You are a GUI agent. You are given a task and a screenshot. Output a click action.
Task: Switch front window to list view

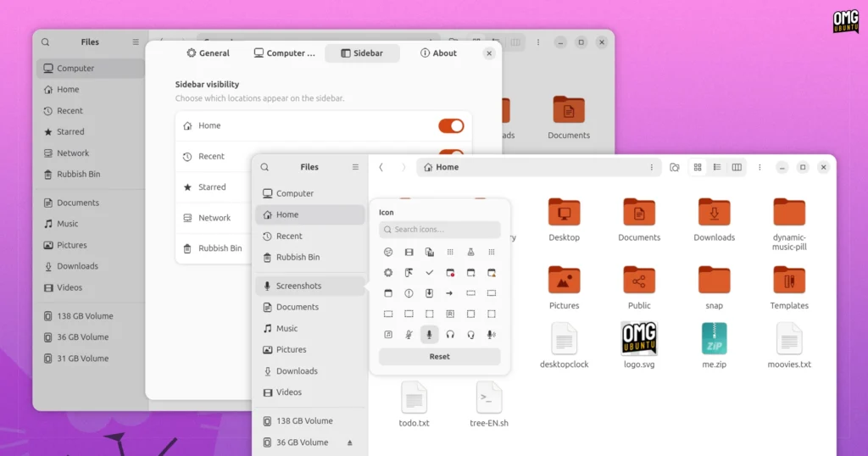click(x=717, y=167)
